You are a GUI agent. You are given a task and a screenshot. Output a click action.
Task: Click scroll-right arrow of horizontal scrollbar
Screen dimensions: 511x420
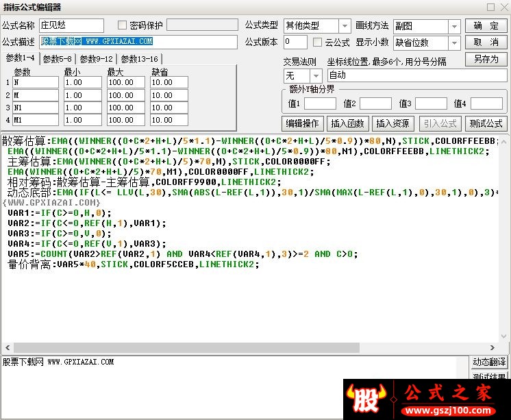[493, 347]
